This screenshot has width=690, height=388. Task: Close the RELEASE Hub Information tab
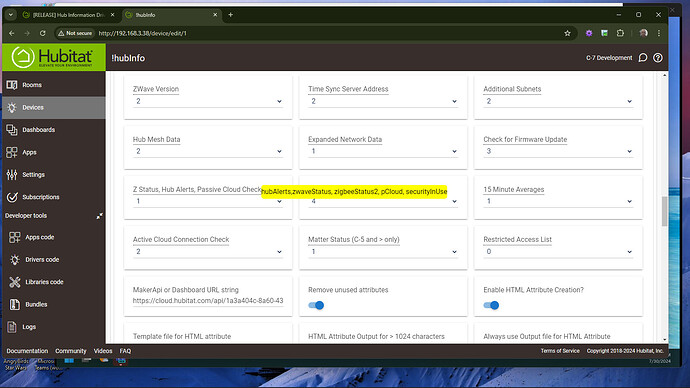[x=113, y=15]
